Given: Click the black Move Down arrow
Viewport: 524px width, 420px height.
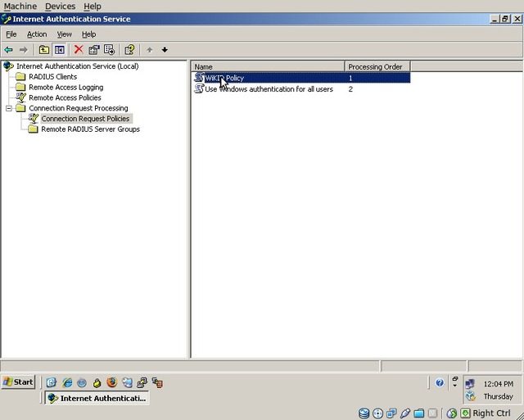Looking at the screenshot, I should pos(165,50).
